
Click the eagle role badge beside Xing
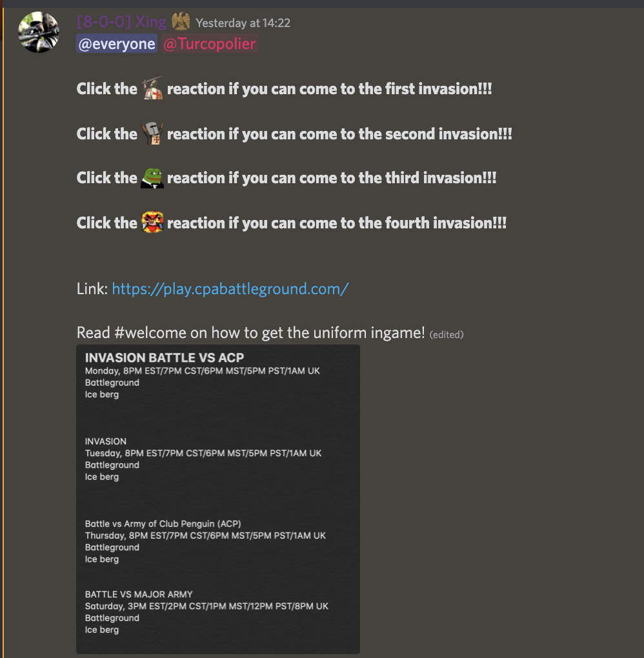(x=181, y=22)
